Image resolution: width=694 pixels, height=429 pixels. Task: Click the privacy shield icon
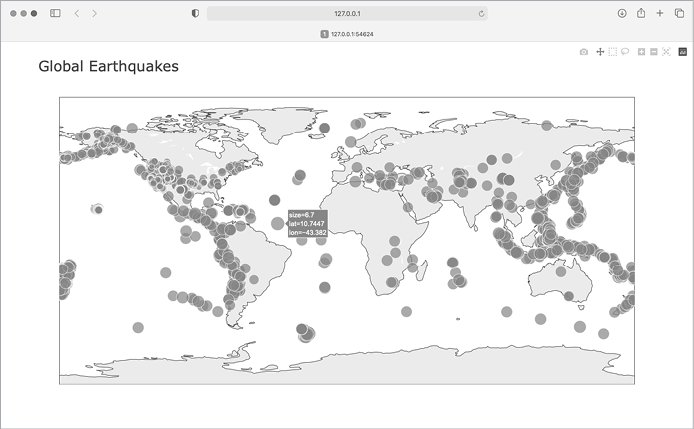pyautogui.click(x=194, y=13)
